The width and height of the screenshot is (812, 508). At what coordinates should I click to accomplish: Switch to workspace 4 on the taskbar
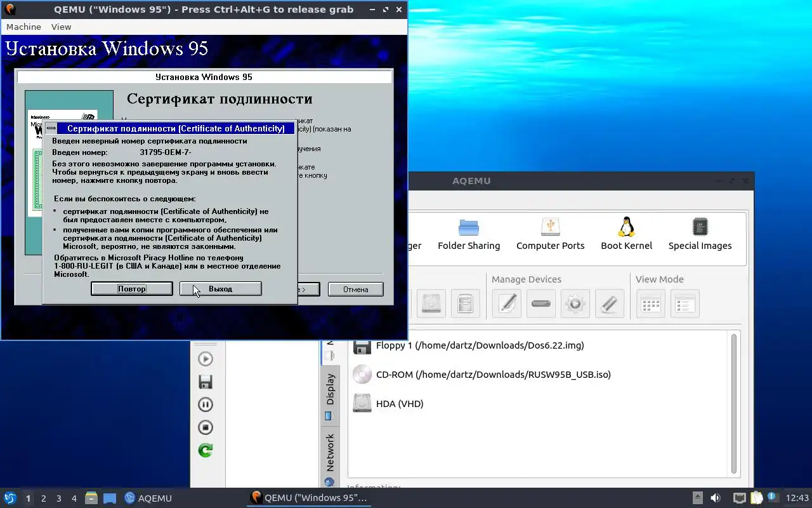[x=74, y=498]
